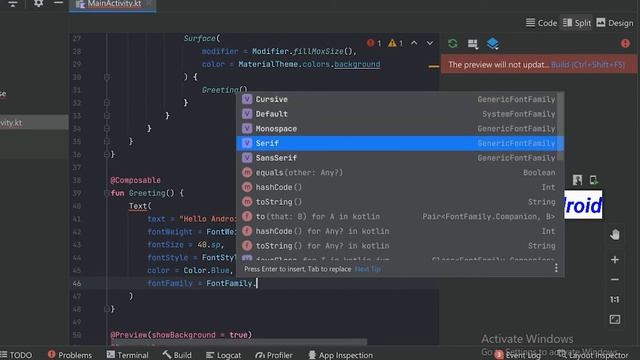
Task: Open the Profiler tool window
Action: coord(274,355)
